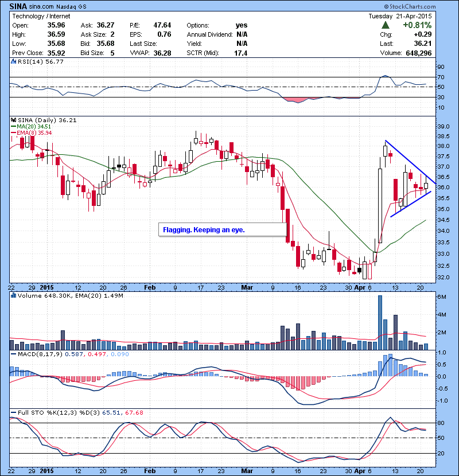
Task: Click the 6M volume axis label
Action: coord(442,296)
